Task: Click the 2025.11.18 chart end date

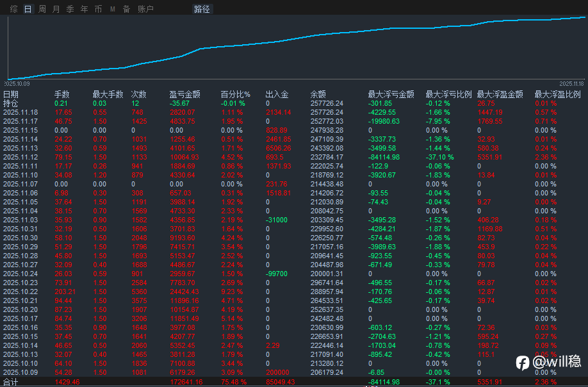Action: click(571, 84)
